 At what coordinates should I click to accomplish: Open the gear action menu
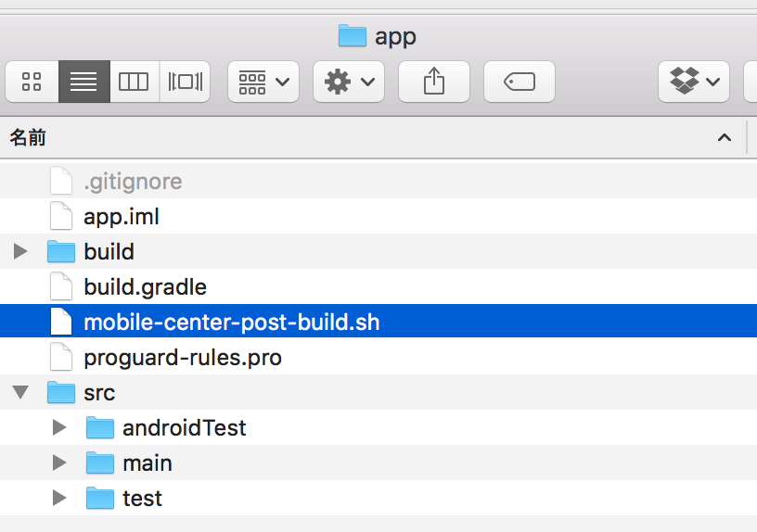349,82
